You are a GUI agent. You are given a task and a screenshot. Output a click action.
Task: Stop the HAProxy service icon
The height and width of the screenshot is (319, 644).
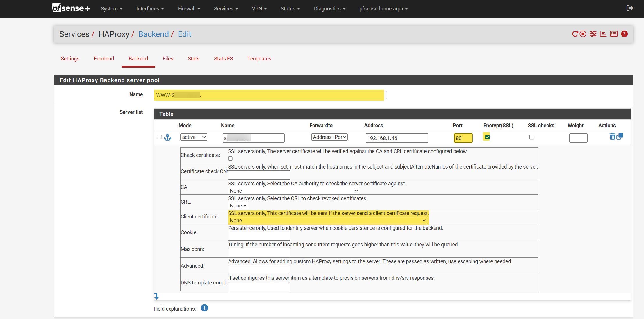[583, 34]
